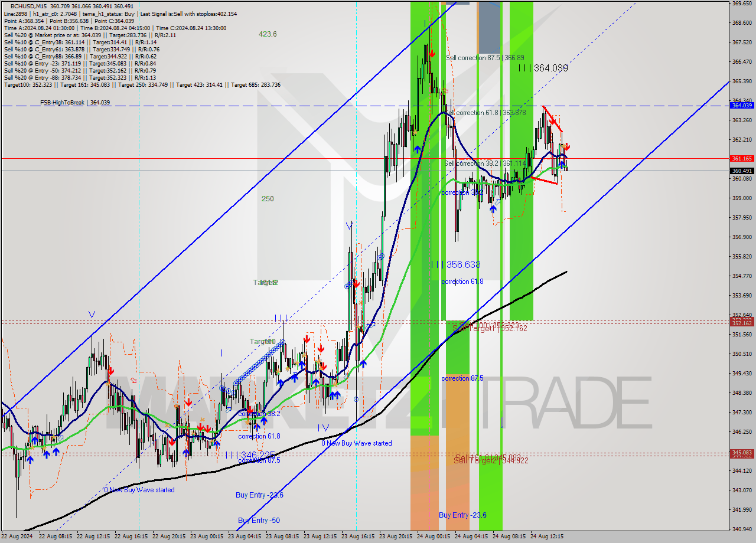The height and width of the screenshot is (543, 756).
Task: Select the 340.940 price axis value
Action: coord(742,529)
